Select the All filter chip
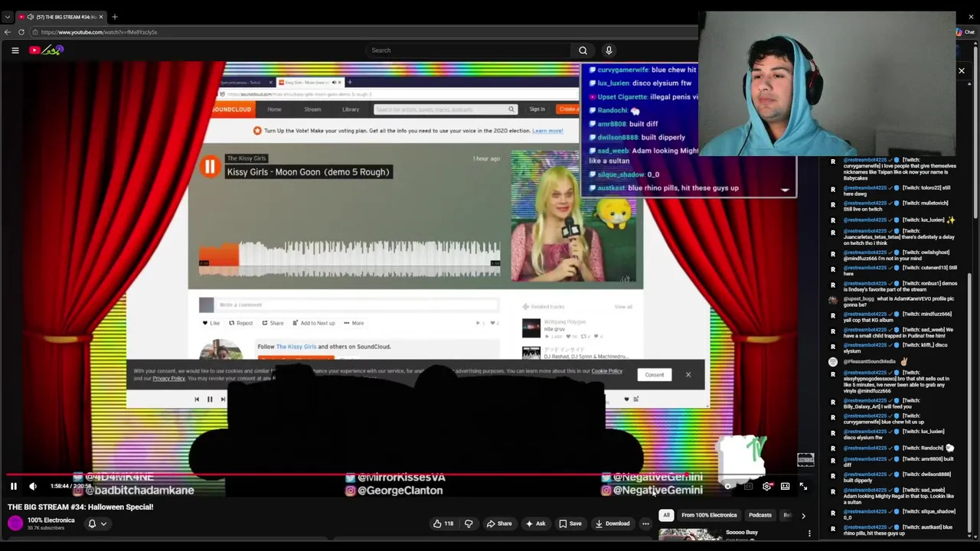Viewport: 980px width, 551px height. 666,515
